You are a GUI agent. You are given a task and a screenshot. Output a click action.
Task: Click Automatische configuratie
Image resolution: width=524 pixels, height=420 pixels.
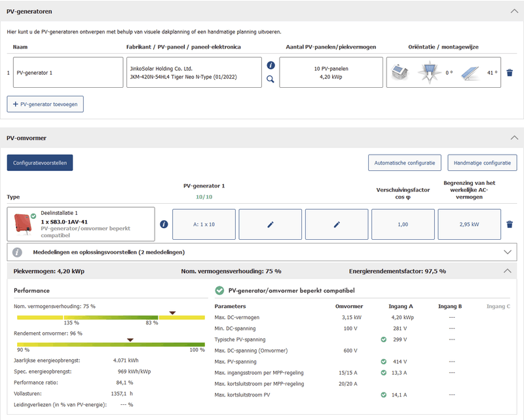click(404, 162)
